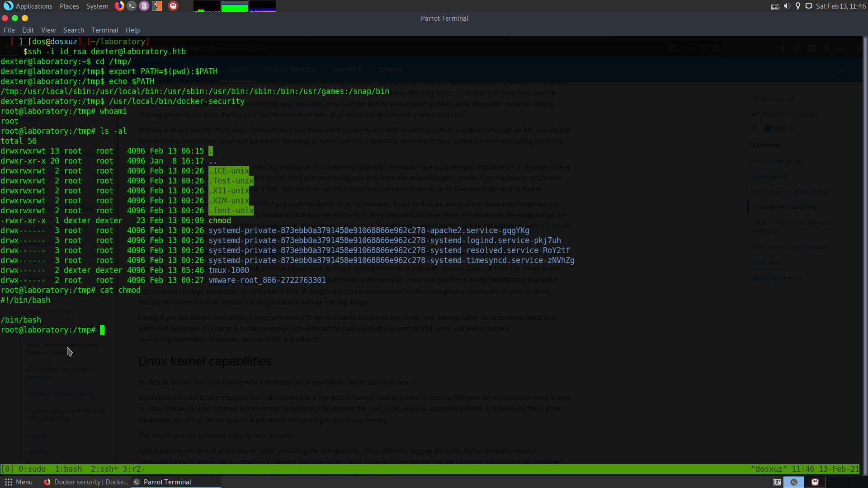
Task: Open the System menu dropdown
Action: pyautogui.click(x=97, y=6)
